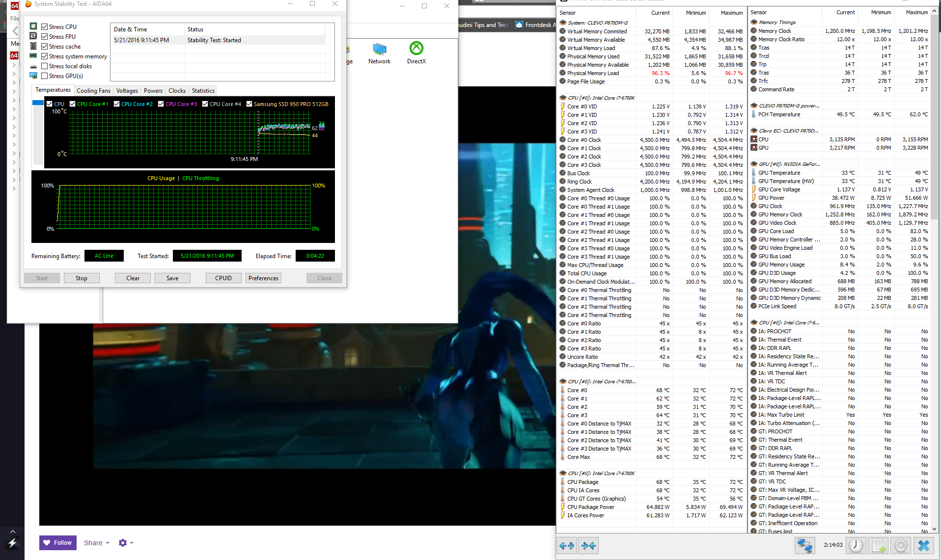Switch to the Tips and Tricks browser tab
941x560 pixels.
coord(483,25)
